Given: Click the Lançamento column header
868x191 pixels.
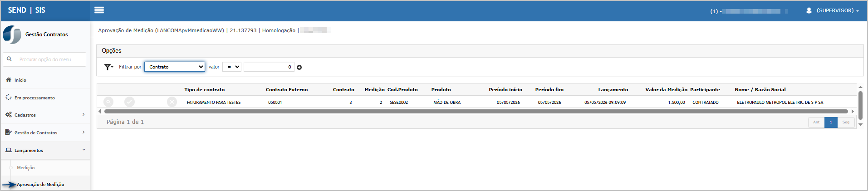Looking at the screenshot, I should click(x=613, y=90).
